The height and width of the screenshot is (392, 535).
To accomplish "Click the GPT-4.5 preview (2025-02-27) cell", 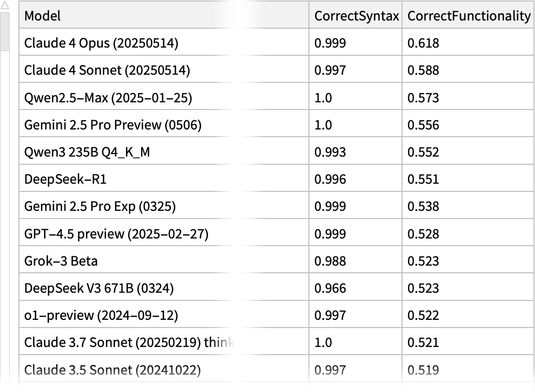I will [x=116, y=234].
